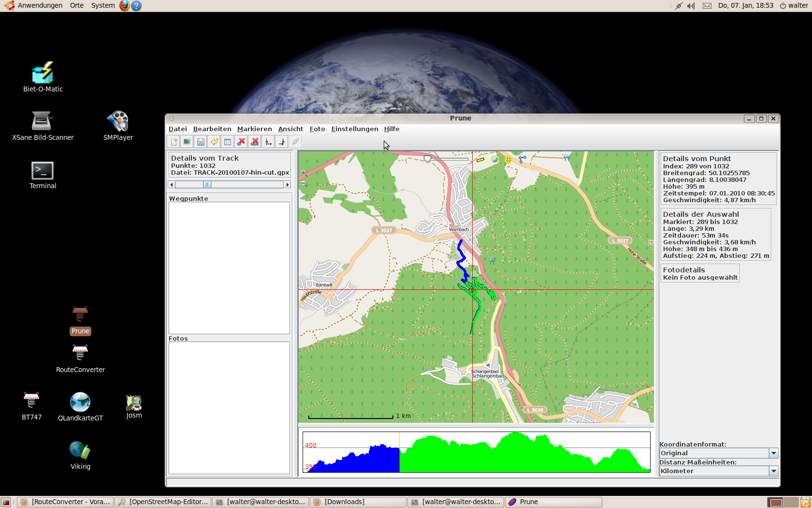
Task: Click the delete range icon
Action: tap(255, 142)
